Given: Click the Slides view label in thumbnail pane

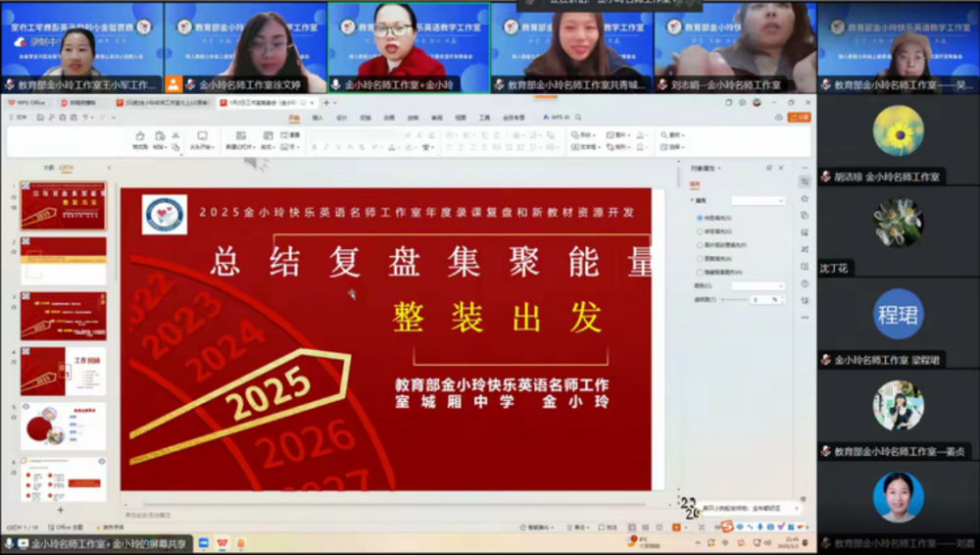Looking at the screenshot, I should click(67, 168).
